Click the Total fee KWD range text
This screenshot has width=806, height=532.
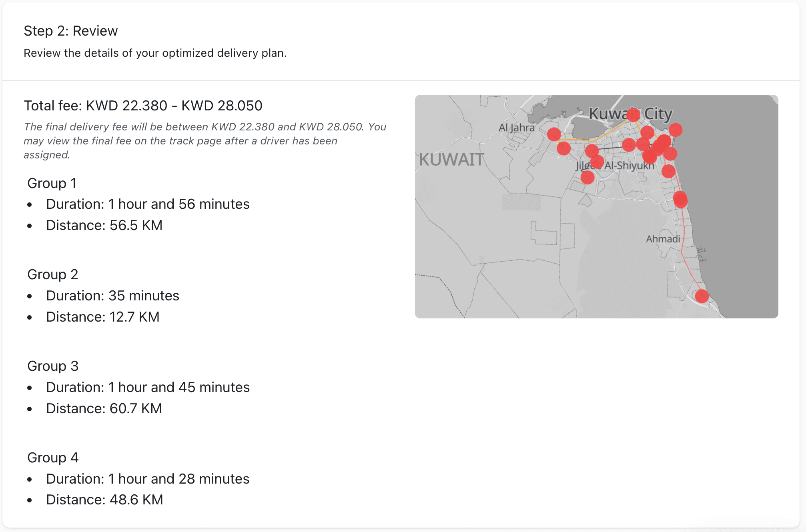[x=143, y=106]
